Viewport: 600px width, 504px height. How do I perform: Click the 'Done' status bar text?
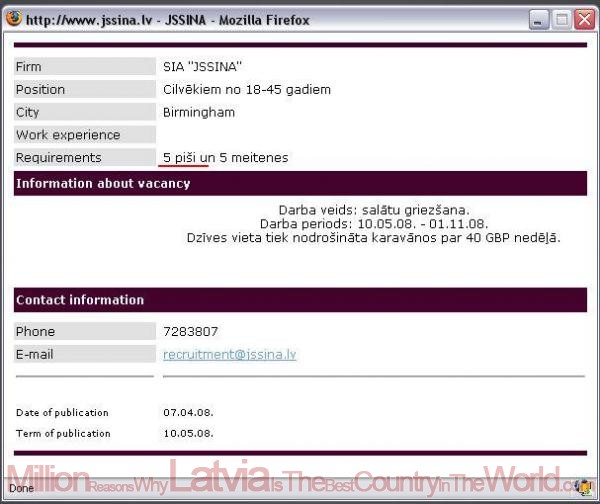coord(21,488)
